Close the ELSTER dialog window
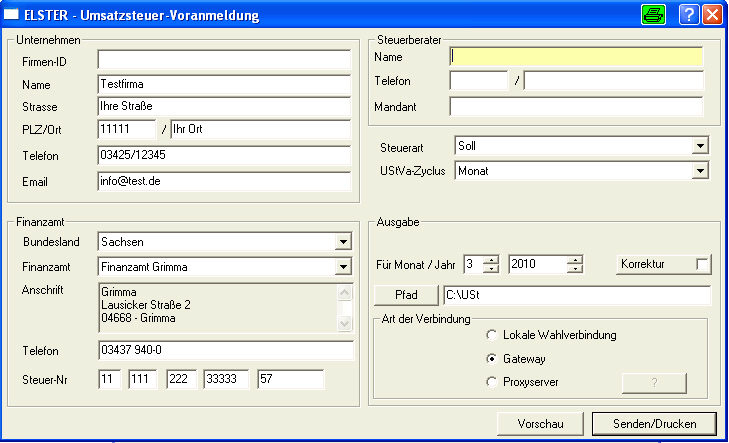Screen dimensions: 729x443 [x=712, y=14]
